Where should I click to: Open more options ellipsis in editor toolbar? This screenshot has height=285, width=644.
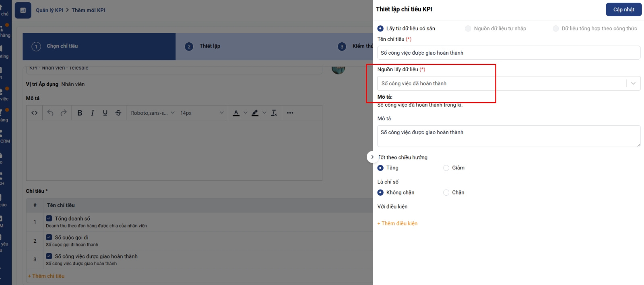tap(290, 113)
